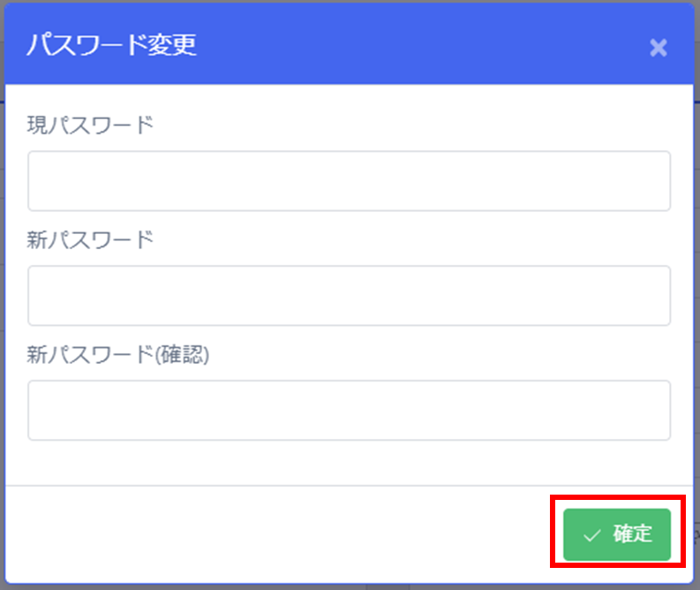Click the 新パスワード label above the second field
Screen dimensions: 700x590
91,240
